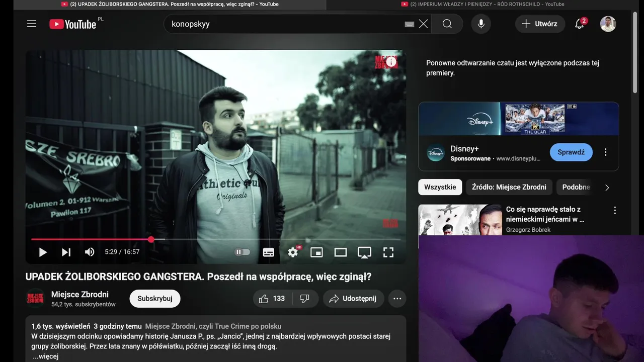Viewport: 644px width, 362px height.
Task: Open the Utwórz create menu
Action: coord(540,24)
